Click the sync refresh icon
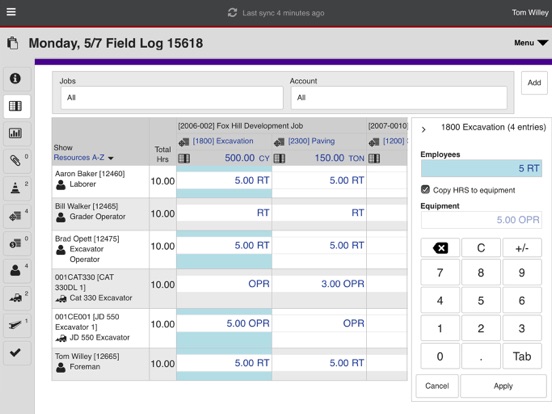The image size is (552, 414). pos(232,13)
